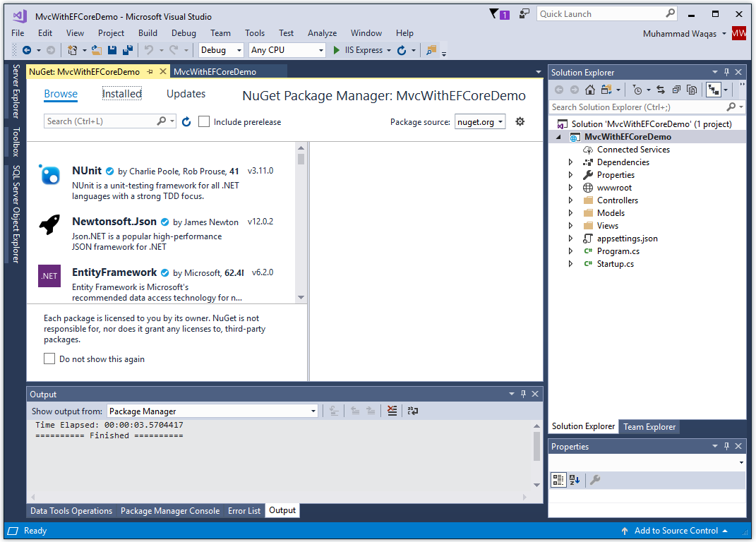Enable Include prerelease checkbox
The height and width of the screenshot is (542, 756).
tap(204, 121)
